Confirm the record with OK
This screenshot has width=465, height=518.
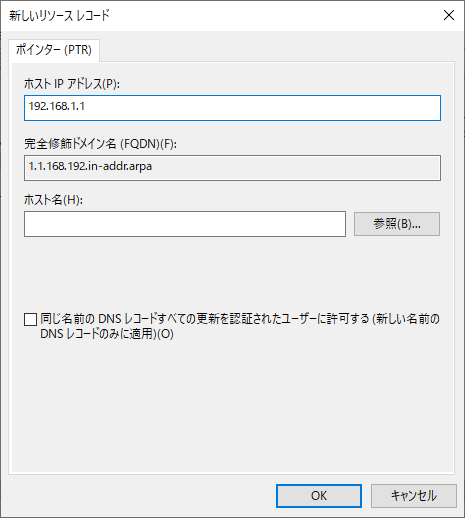pyautogui.click(x=319, y=496)
